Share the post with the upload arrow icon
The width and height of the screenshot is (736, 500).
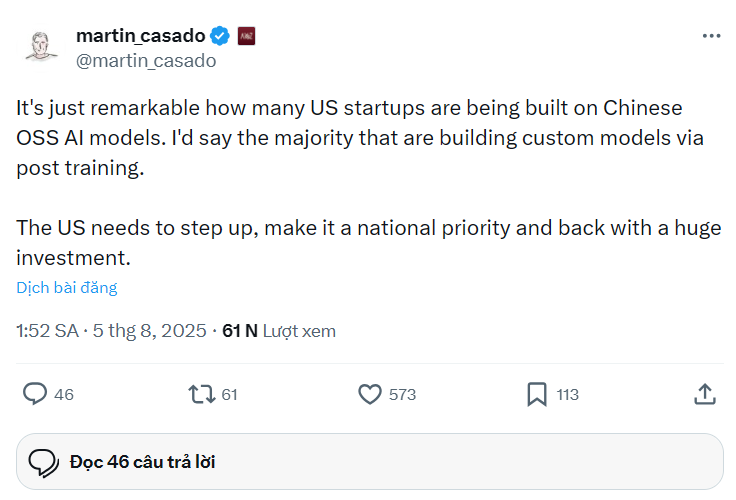tap(704, 394)
